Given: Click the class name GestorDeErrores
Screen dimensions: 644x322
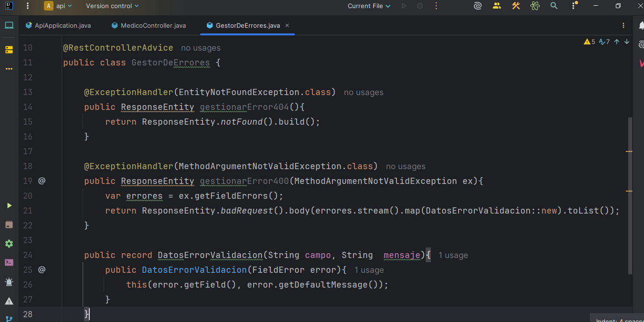Looking at the screenshot, I should pyautogui.click(x=171, y=63).
